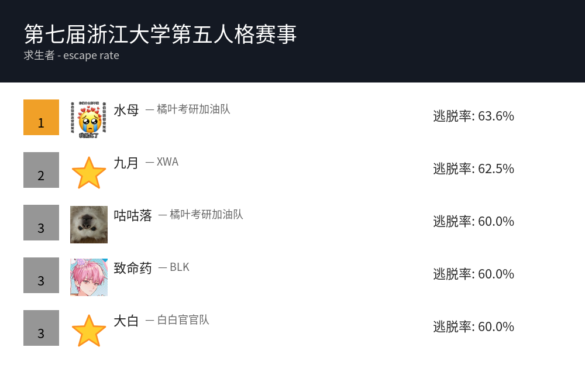Open player name 水母
Image resolution: width=585 pixels, height=392 pixels.
click(126, 110)
